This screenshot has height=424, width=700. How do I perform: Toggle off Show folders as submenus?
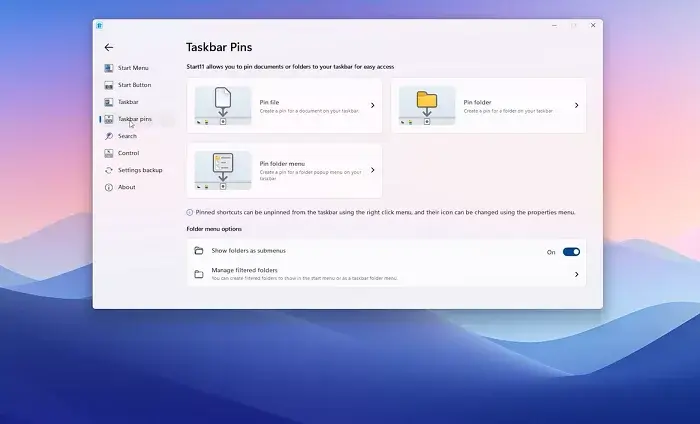tap(571, 252)
